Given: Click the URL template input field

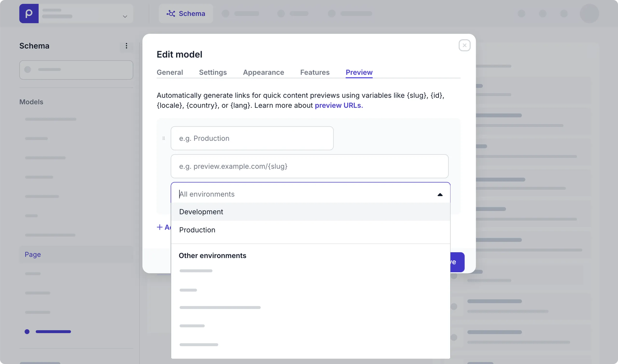Looking at the screenshot, I should click(x=309, y=166).
